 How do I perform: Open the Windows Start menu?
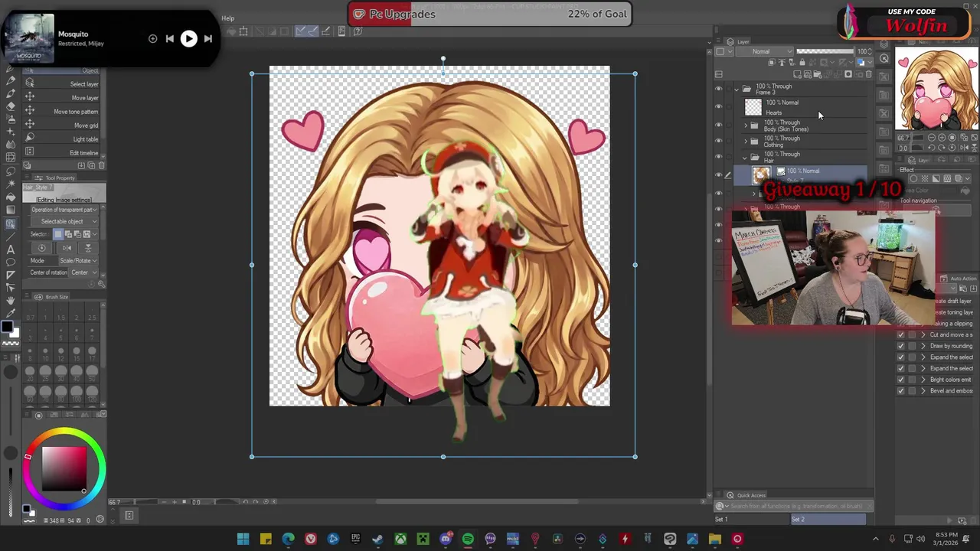click(243, 539)
